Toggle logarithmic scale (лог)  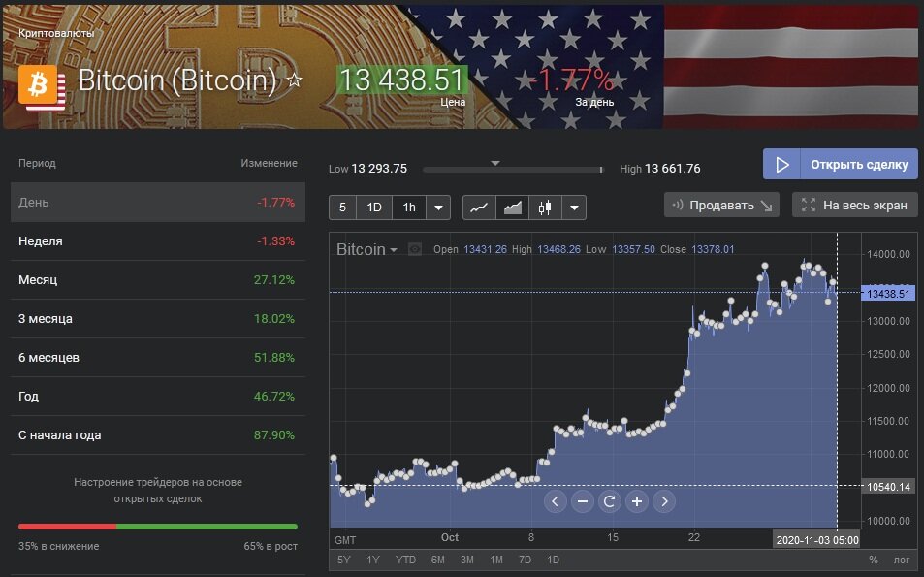(902, 560)
